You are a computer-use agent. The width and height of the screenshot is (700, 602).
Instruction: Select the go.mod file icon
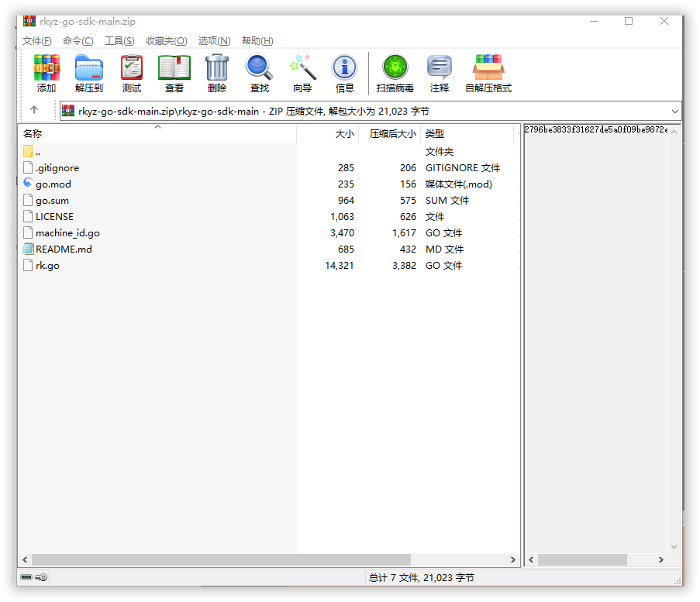coord(28,184)
